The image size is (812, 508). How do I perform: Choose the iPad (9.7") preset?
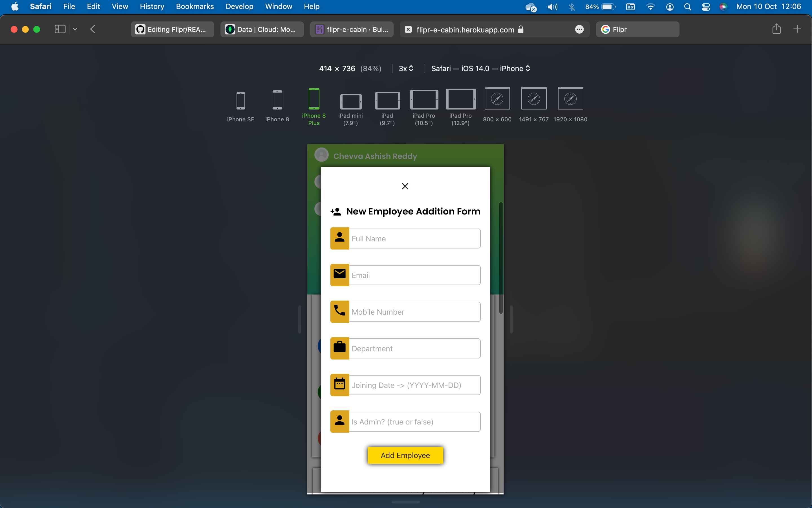click(x=387, y=109)
